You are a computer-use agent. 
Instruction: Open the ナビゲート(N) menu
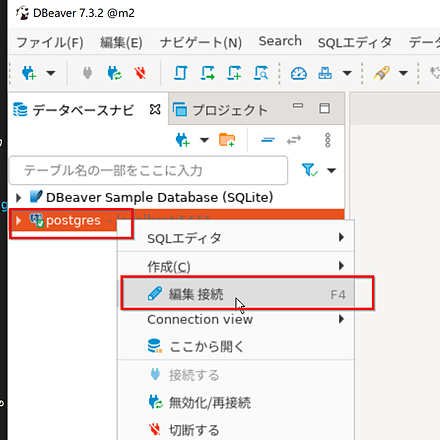tap(201, 42)
